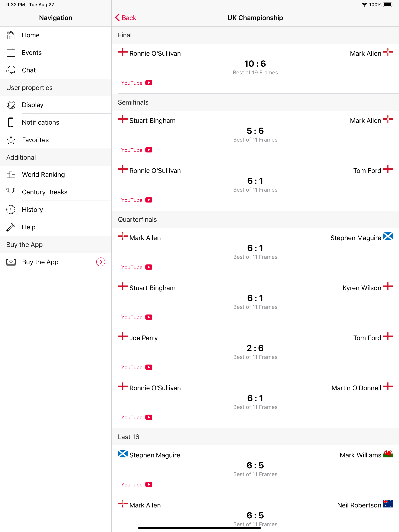Viewport: 399px width, 532px height.
Task: Tap Ronnie O'Sullivan in Martin O'Donnell quarterfinal
Action: (155, 388)
